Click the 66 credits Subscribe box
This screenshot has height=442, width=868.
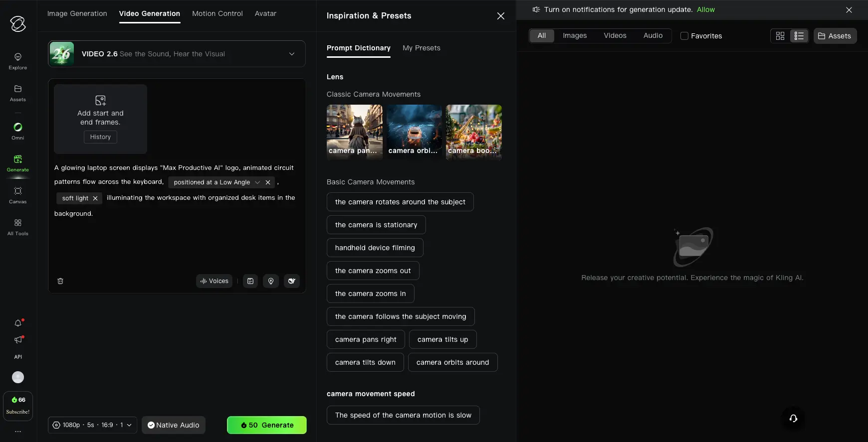[x=18, y=406]
